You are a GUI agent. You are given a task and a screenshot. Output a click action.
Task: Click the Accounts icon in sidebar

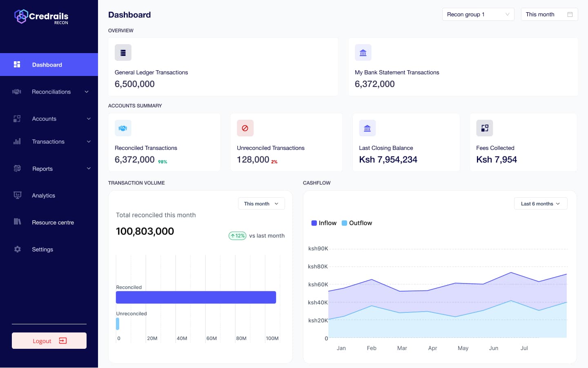[x=17, y=119]
